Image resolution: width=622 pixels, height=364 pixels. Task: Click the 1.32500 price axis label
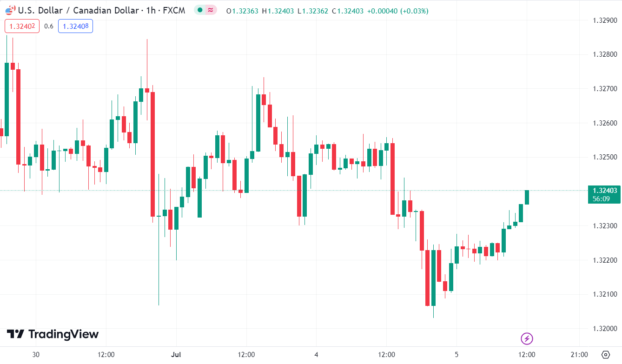pyautogui.click(x=605, y=157)
